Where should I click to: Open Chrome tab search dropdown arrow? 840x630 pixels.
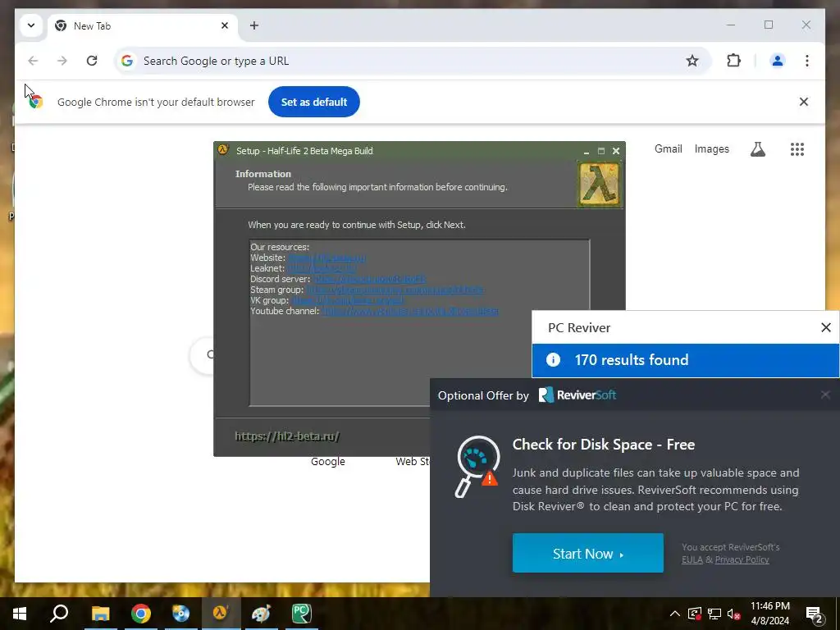coord(31,25)
